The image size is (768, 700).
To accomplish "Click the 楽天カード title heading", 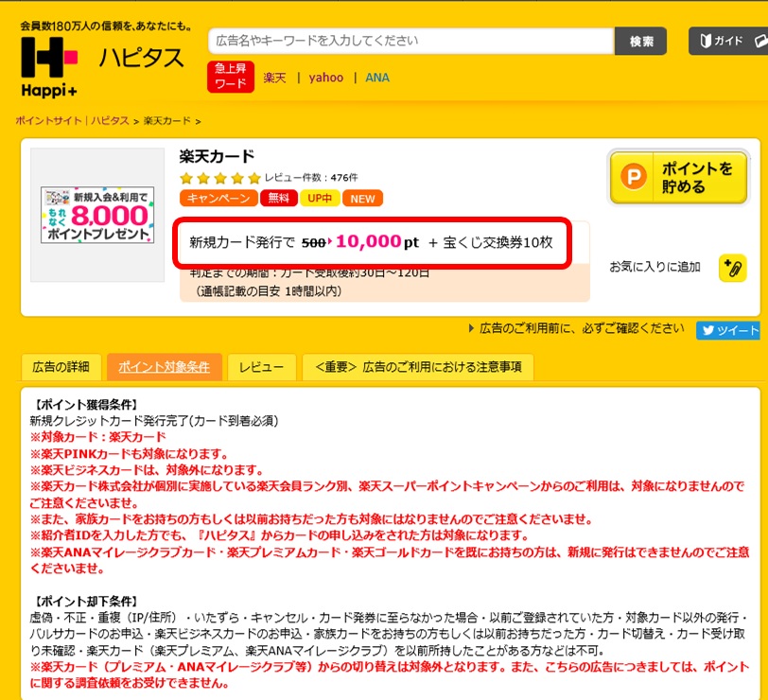I will [217, 156].
